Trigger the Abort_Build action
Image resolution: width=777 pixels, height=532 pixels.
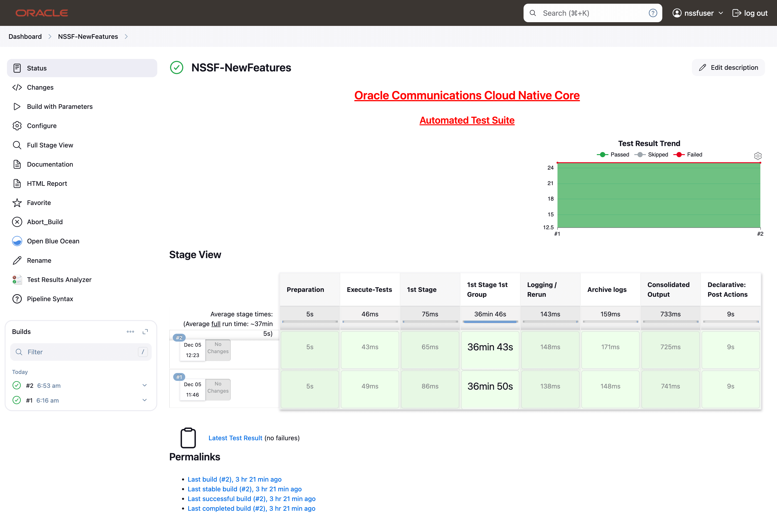45,222
